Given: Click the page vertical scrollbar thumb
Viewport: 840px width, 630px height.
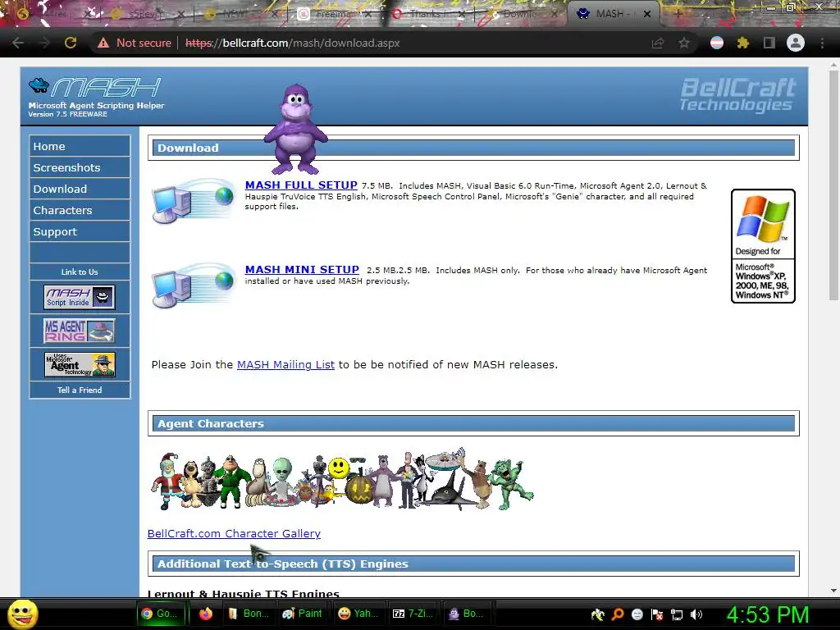Looking at the screenshot, I should 833,185.
